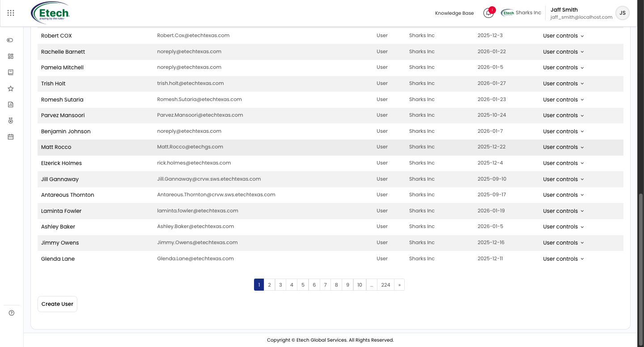Screen dimensions: 644x347
Task: Select the star icon in sidebar
Action: (x=11, y=89)
